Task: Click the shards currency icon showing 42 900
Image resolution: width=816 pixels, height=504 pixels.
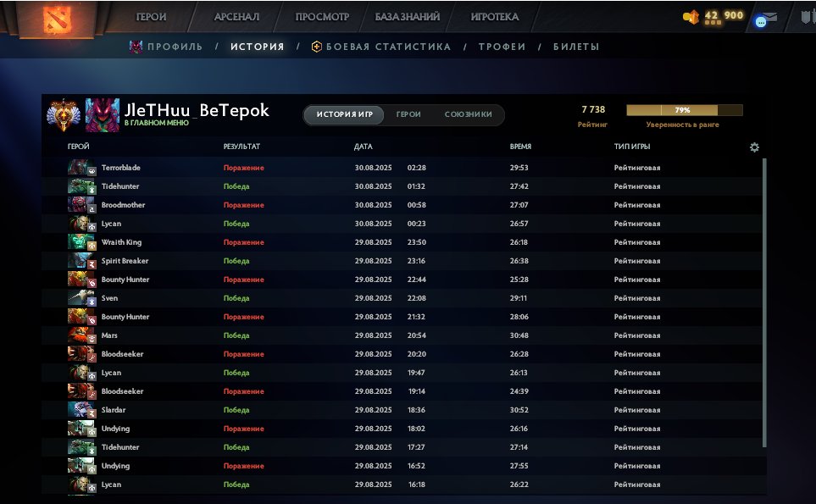Action: click(691, 16)
